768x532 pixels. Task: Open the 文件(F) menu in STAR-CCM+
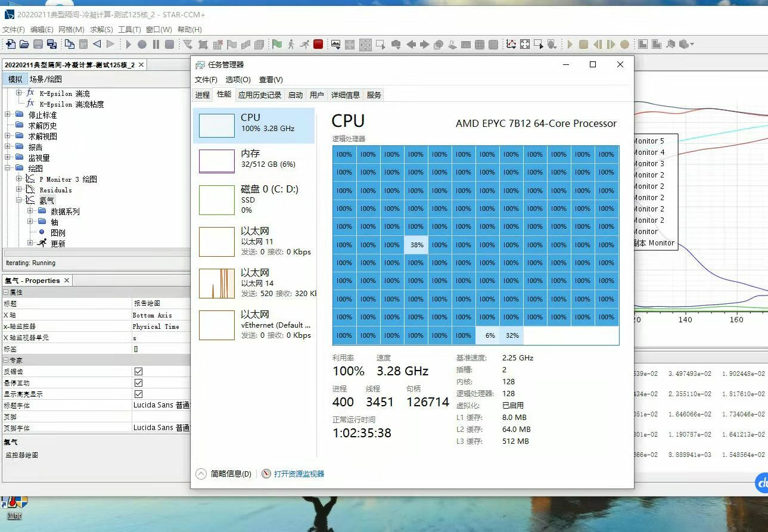pyautogui.click(x=14, y=29)
